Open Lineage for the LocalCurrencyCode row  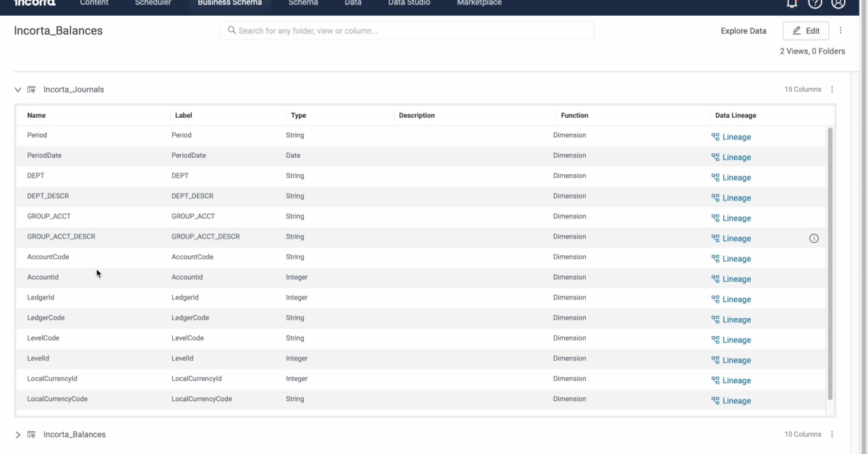click(x=731, y=400)
